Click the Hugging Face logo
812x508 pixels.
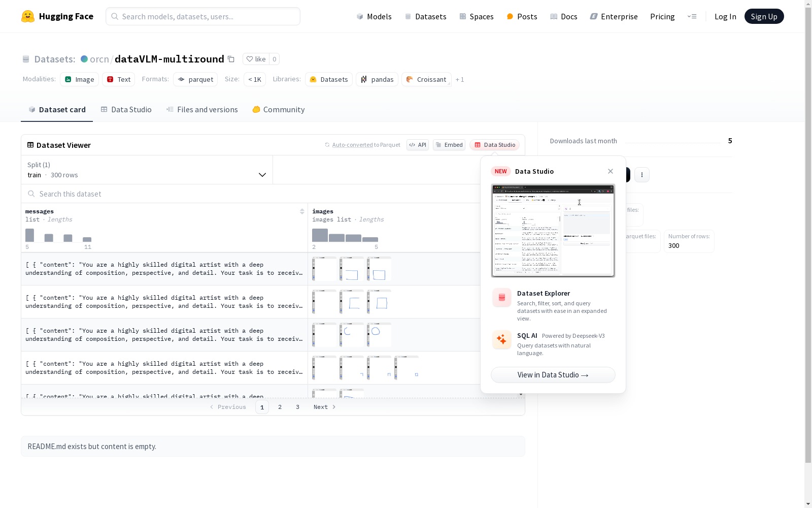pyautogui.click(x=57, y=16)
